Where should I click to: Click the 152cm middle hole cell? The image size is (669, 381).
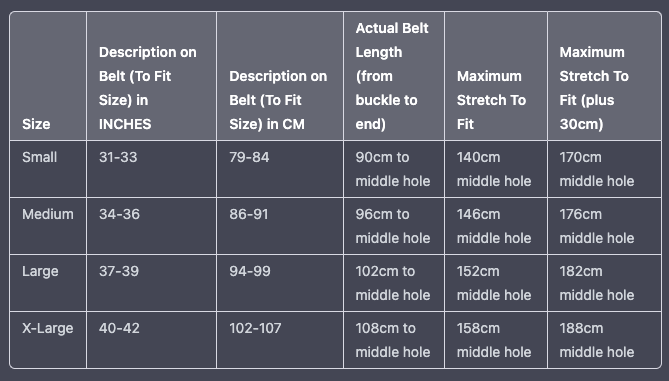click(x=496, y=283)
